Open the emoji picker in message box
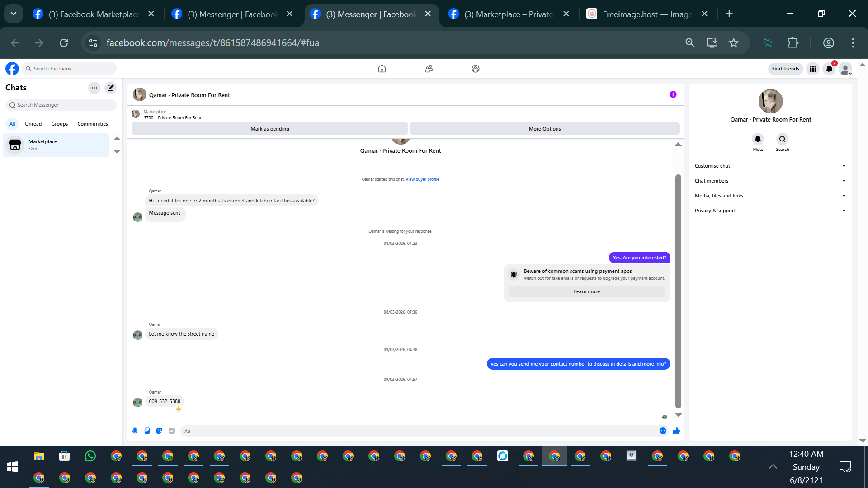 [x=663, y=431]
